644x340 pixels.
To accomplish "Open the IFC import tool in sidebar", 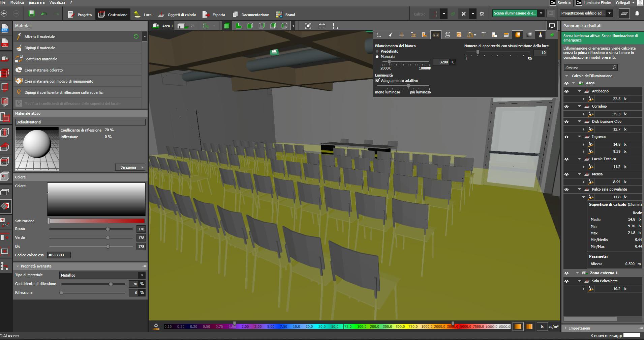I will (5, 43).
